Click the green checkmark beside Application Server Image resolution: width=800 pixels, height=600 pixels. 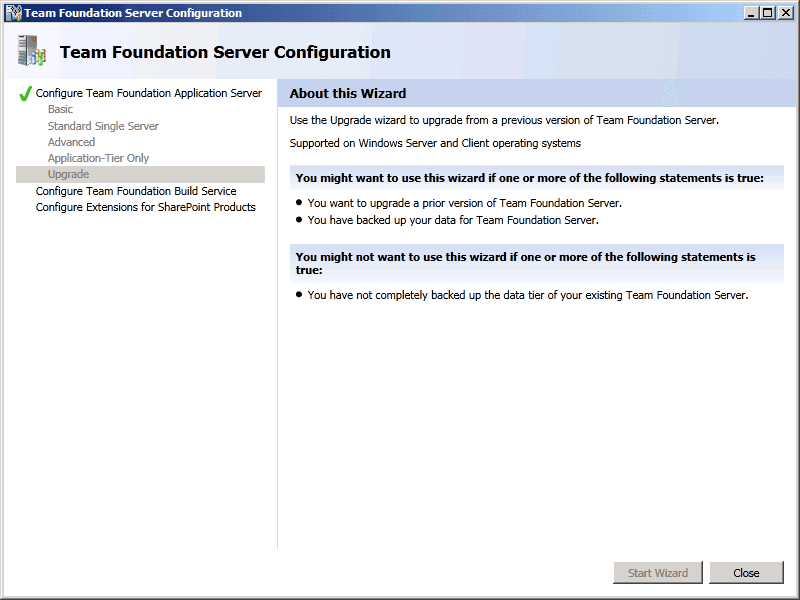coord(25,94)
